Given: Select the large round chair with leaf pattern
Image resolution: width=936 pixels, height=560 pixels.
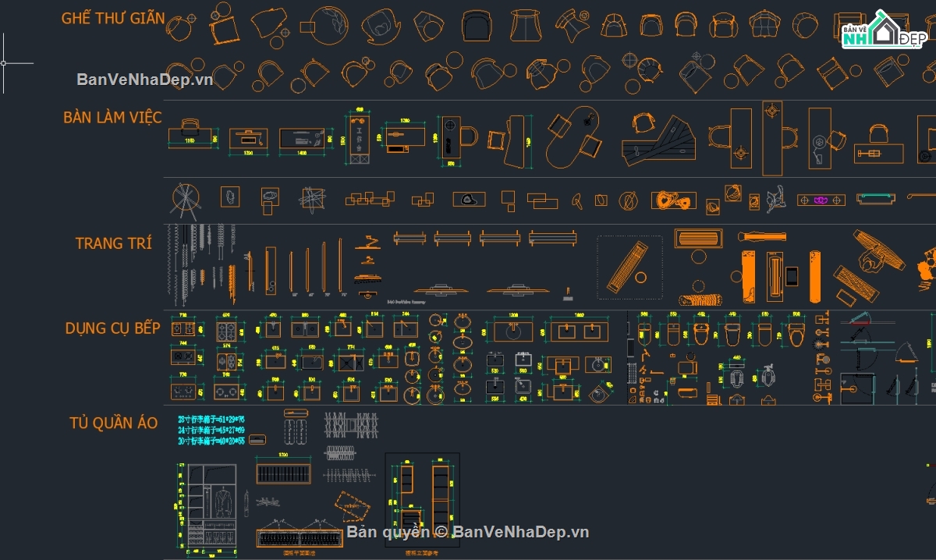Looking at the screenshot, I should pyautogui.click(x=328, y=26).
